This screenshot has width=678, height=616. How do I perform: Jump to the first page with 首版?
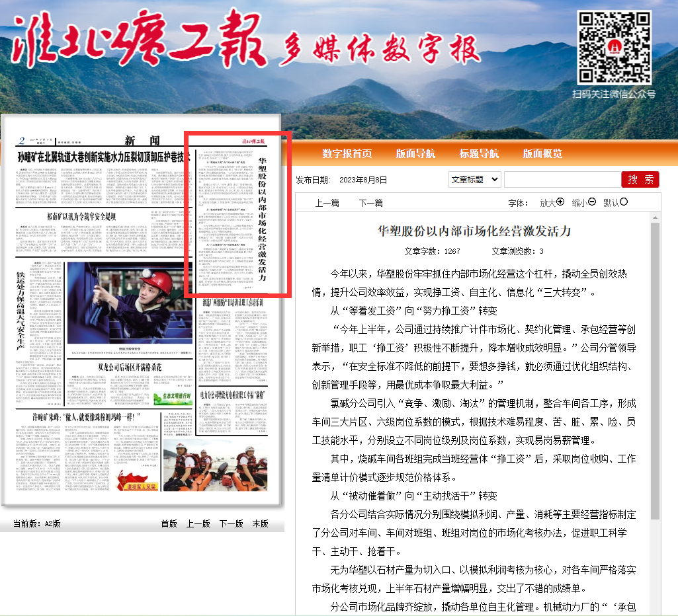point(169,523)
